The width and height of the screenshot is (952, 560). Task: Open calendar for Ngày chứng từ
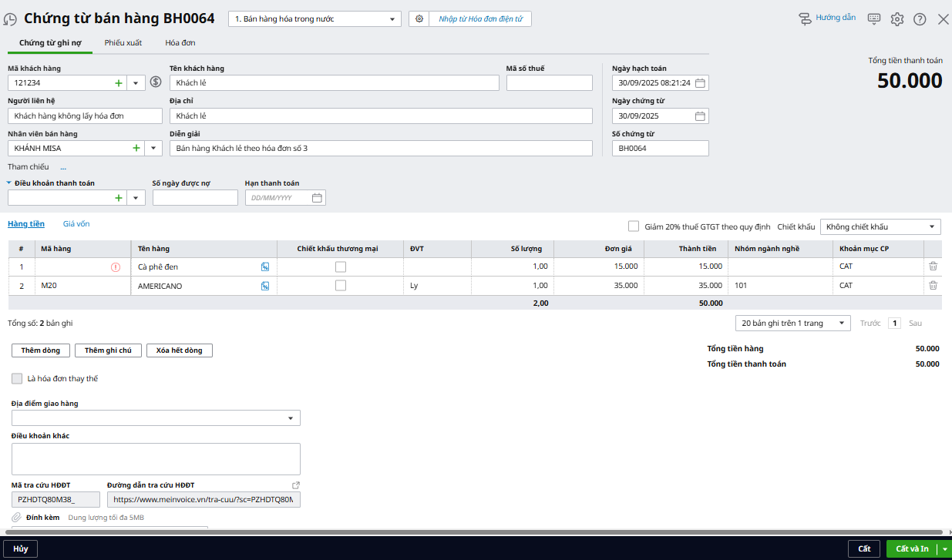[x=700, y=116]
